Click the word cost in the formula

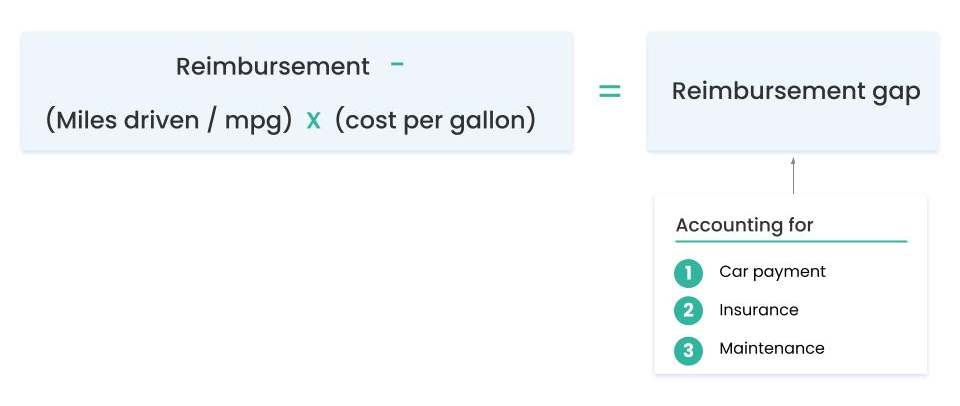(369, 121)
